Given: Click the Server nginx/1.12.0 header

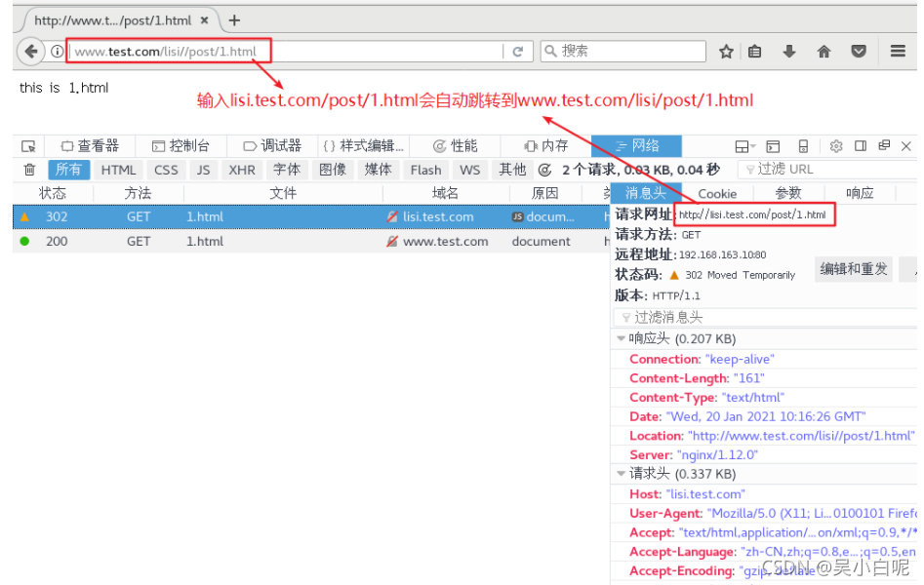Looking at the screenshot, I should click(694, 454).
